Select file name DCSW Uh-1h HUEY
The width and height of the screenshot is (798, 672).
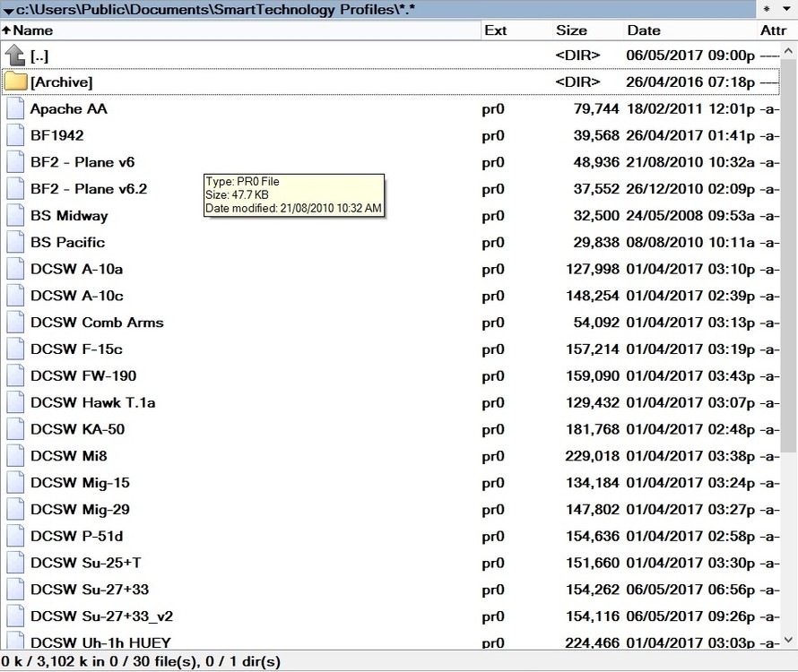100,642
